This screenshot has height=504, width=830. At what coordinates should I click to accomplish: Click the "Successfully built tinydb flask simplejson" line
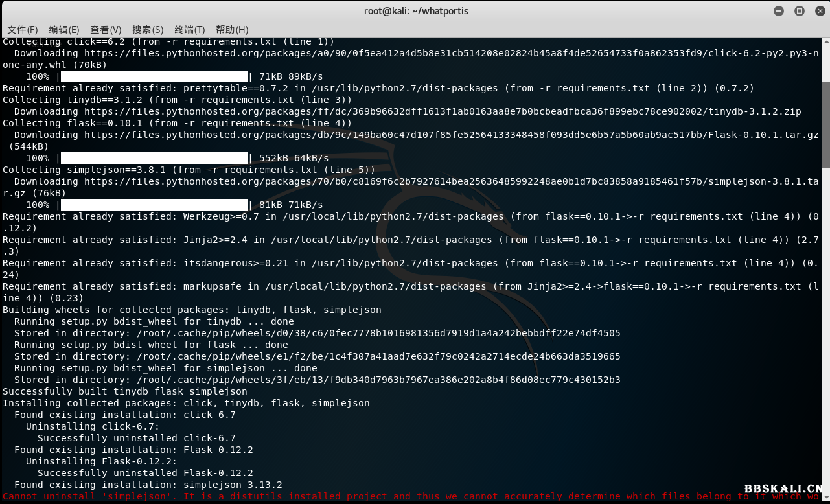125,391
